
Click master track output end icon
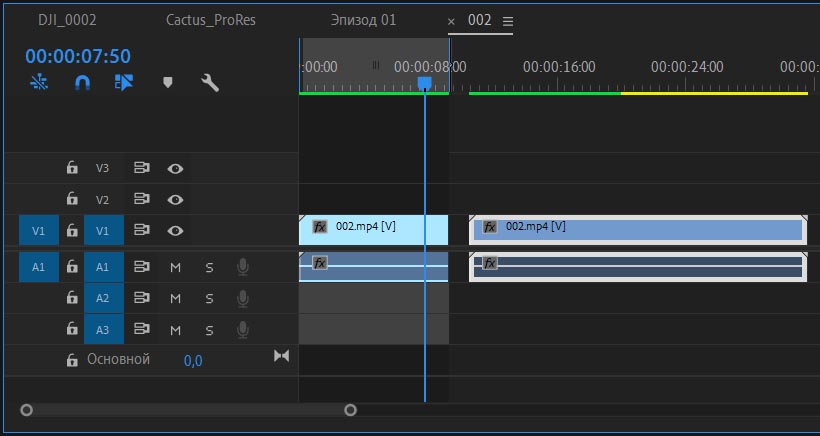pyautogui.click(x=281, y=355)
